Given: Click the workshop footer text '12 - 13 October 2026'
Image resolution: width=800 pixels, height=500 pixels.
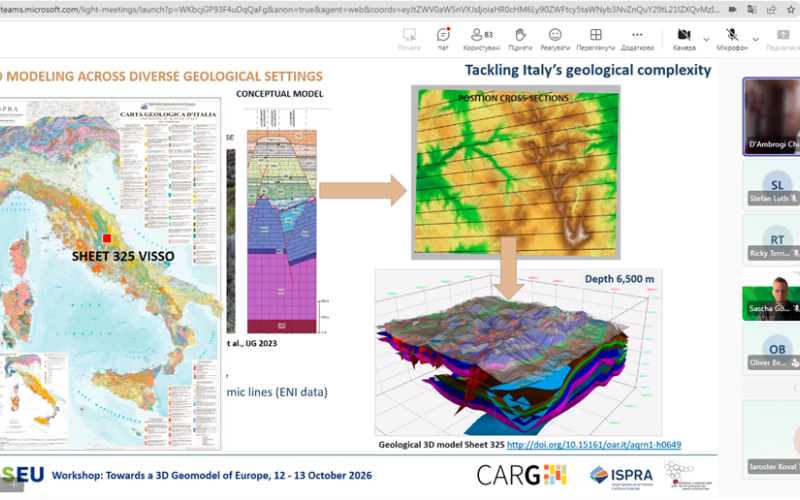Looking at the screenshot, I should click(323, 475).
